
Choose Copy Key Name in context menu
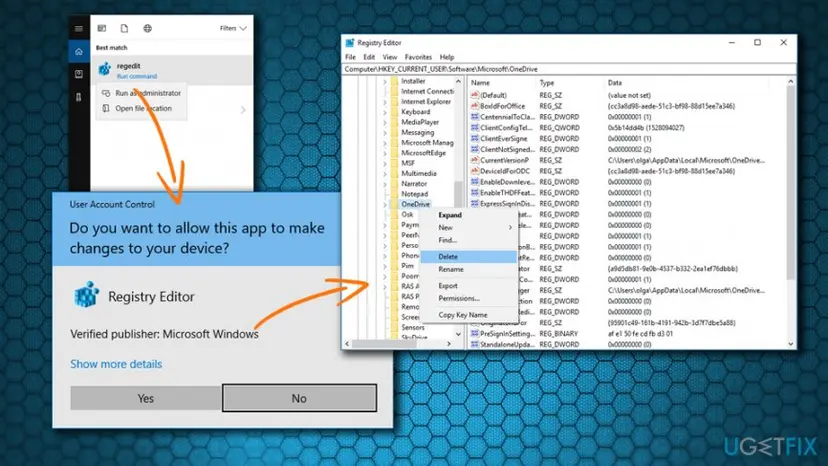pos(468,315)
